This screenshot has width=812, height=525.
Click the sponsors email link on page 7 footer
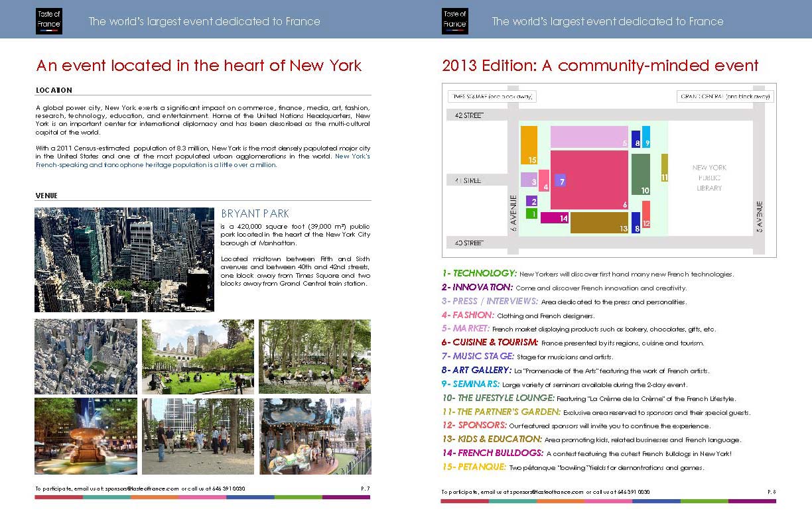pos(142,489)
